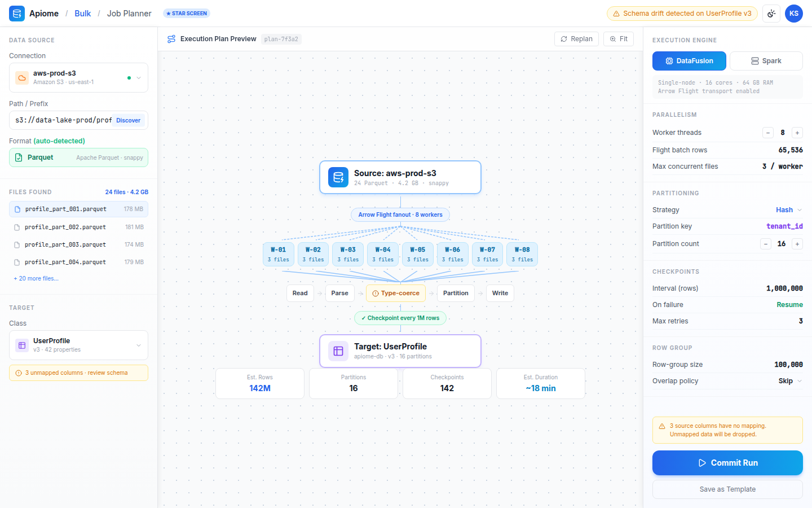Click the Save as Template button
Image resolution: width=812 pixels, height=508 pixels.
(727, 489)
